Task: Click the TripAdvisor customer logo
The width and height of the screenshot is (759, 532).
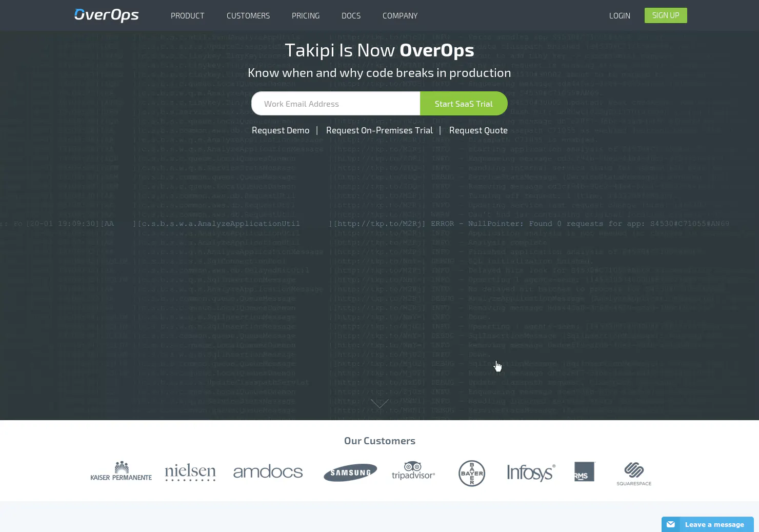Action: 413,470
